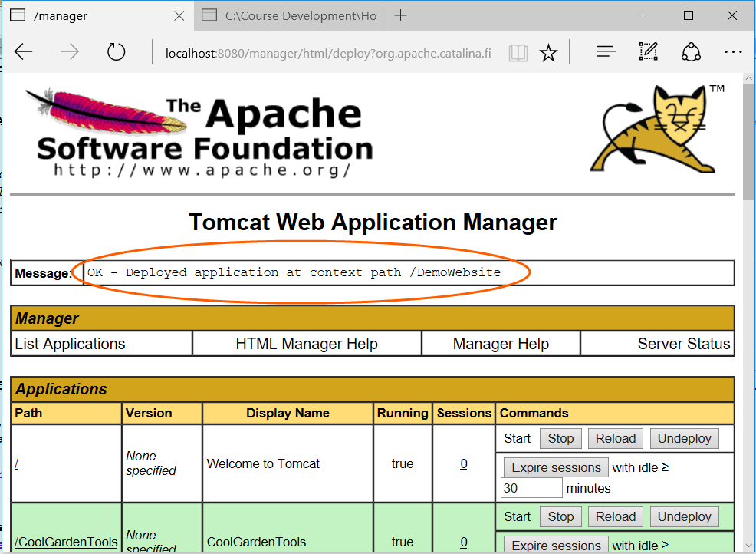The height and width of the screenshot is (554, 756).
Task: Open a new tab with plus button
Action: coord(401,15)
